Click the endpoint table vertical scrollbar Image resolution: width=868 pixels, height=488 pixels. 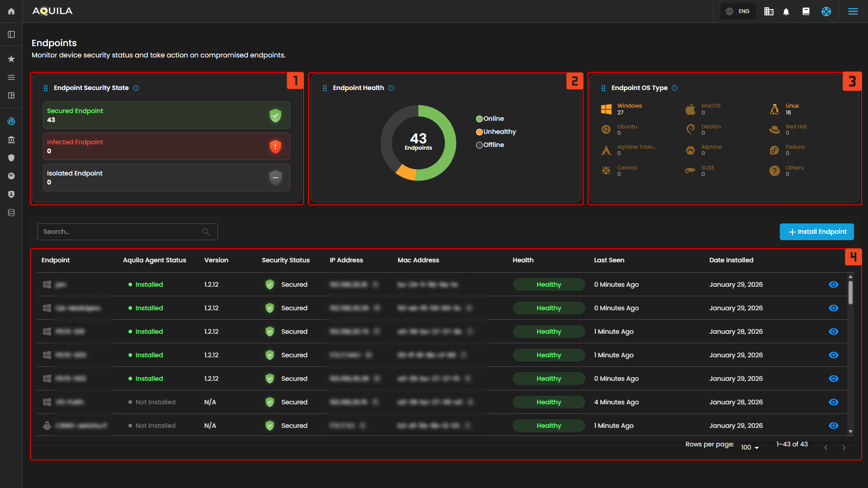[x=850, y=293]
